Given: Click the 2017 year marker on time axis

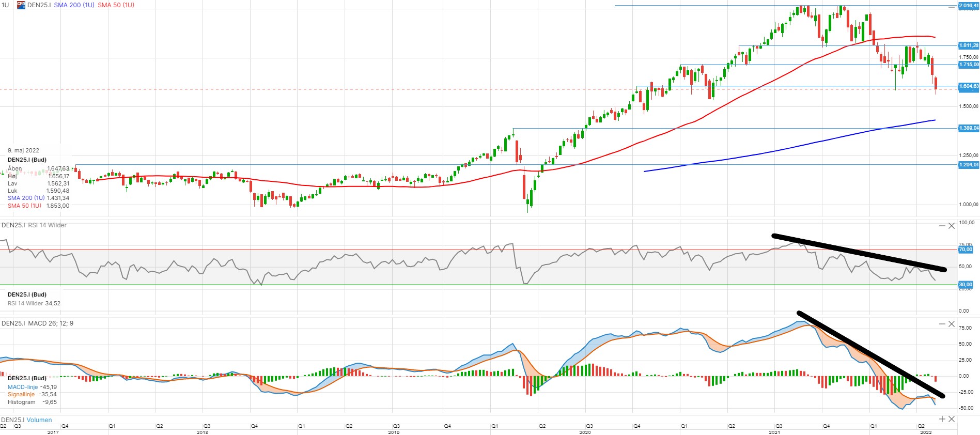Looking at the screenshot, I should pyautogui.click(x=53, y=432).
